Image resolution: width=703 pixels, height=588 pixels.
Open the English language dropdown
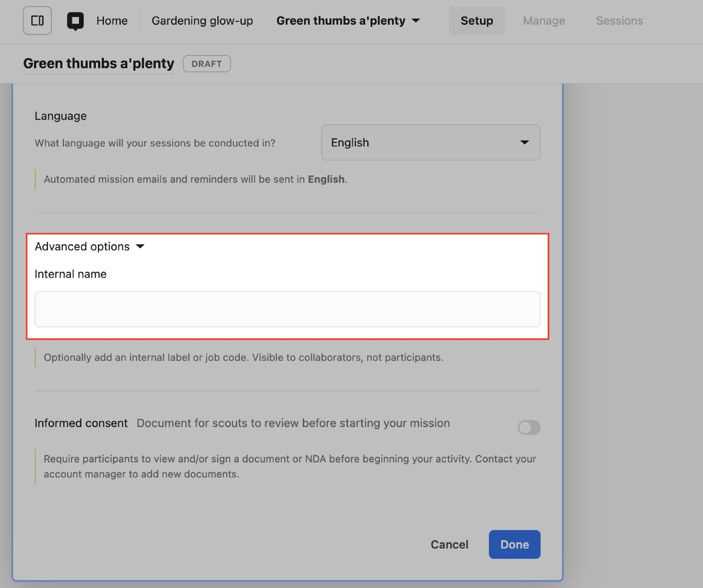430,142
